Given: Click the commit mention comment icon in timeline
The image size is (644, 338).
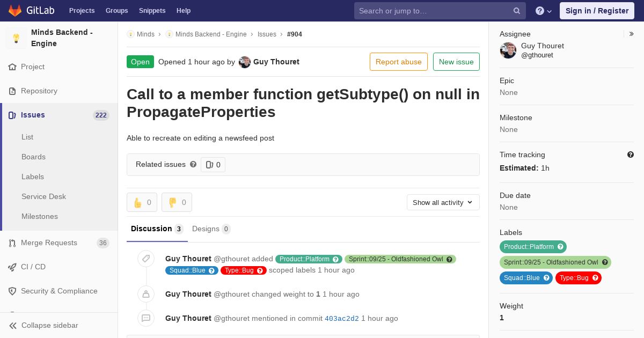Looking at the screenshot, I should (x=146, y=318).
